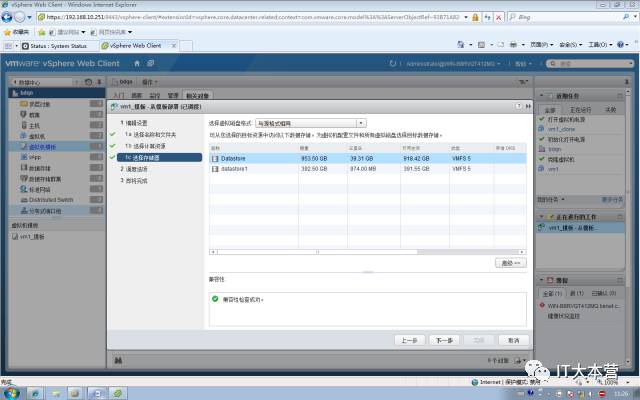
Task: Collapse the 正在进行的工作 panel triangle
Action: [541, 217]
